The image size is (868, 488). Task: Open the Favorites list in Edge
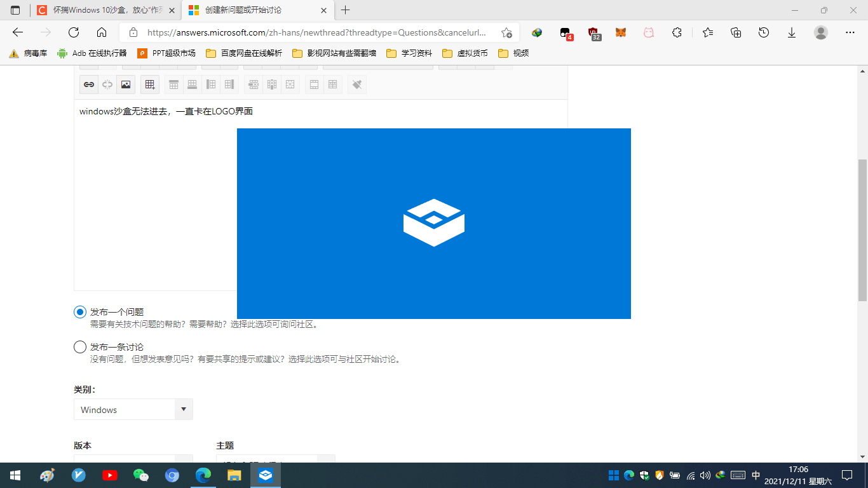pos(708,32)
